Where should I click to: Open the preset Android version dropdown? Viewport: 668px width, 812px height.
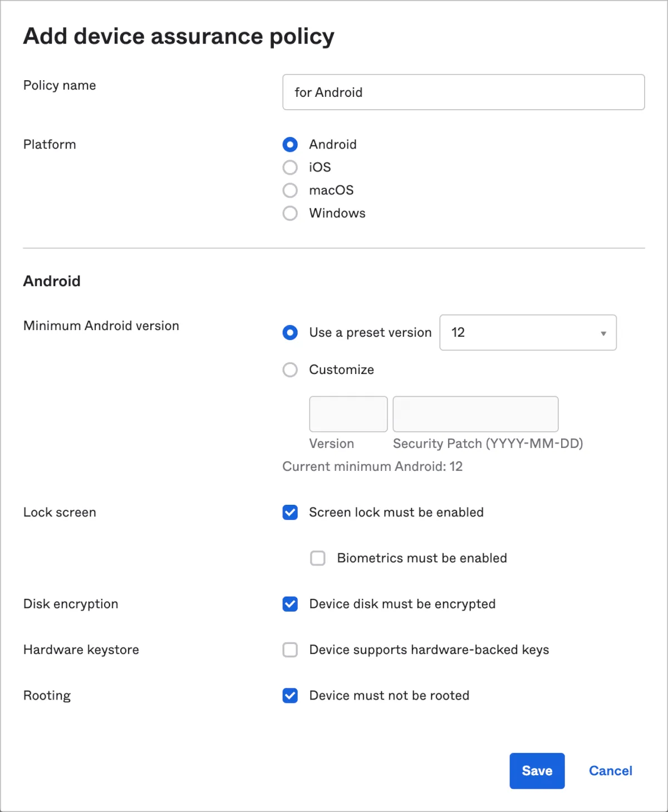coord(527,333)
